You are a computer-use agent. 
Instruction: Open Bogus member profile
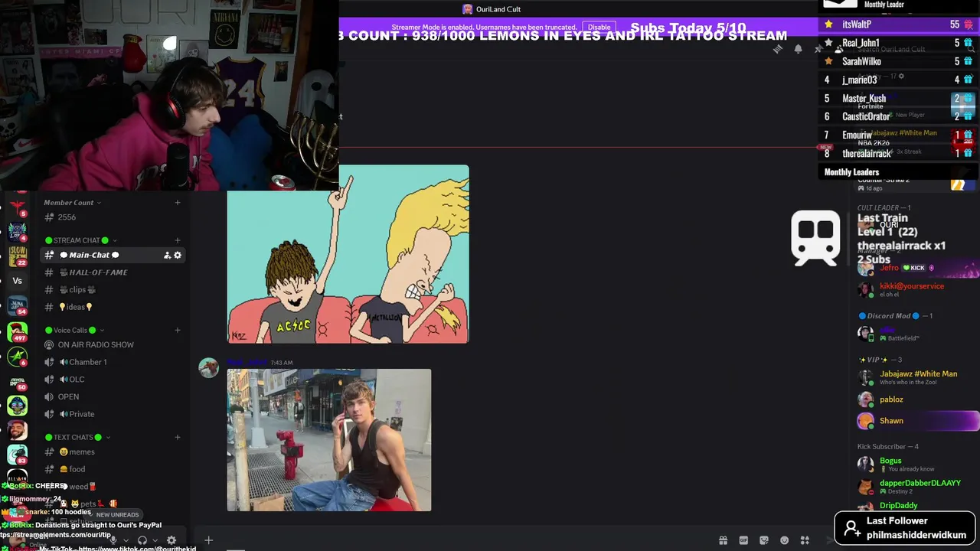[917, 465]
